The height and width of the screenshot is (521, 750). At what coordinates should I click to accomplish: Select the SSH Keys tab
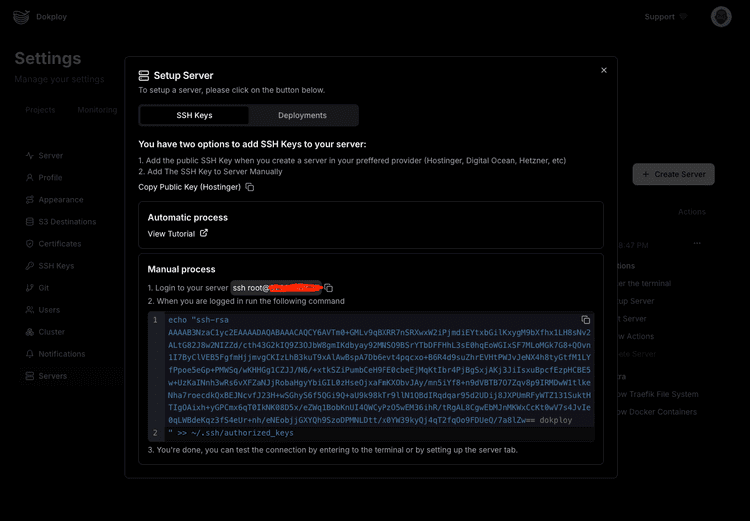pyautogui.click(x=194, y=115)
